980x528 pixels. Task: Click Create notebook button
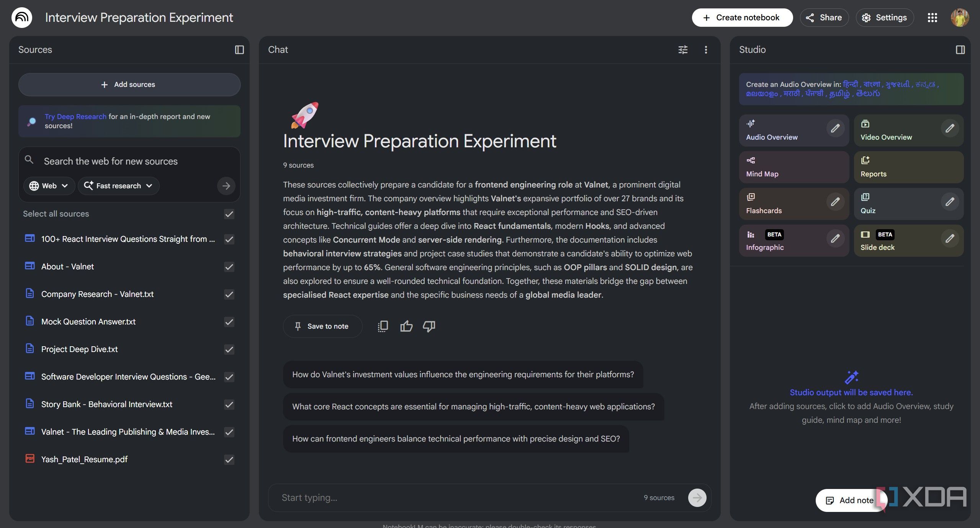click(742, 18)
